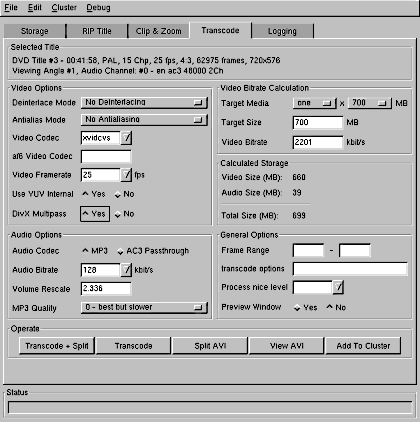The width and height of the screenshot is (420, 422).
Task: Open the Deinterlace Mode option menu
Action: coord(144,102)
